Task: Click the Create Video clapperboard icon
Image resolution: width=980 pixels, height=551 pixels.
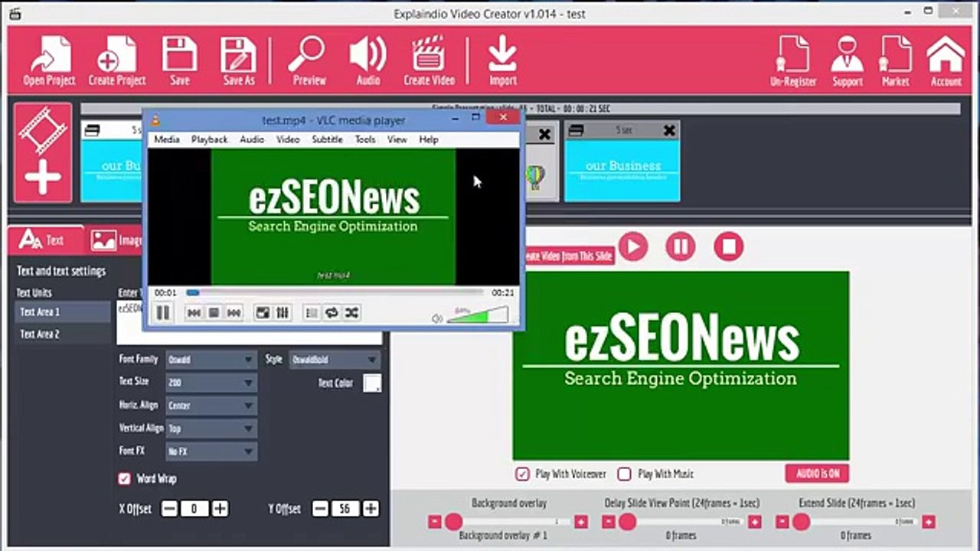Action: 429,60
